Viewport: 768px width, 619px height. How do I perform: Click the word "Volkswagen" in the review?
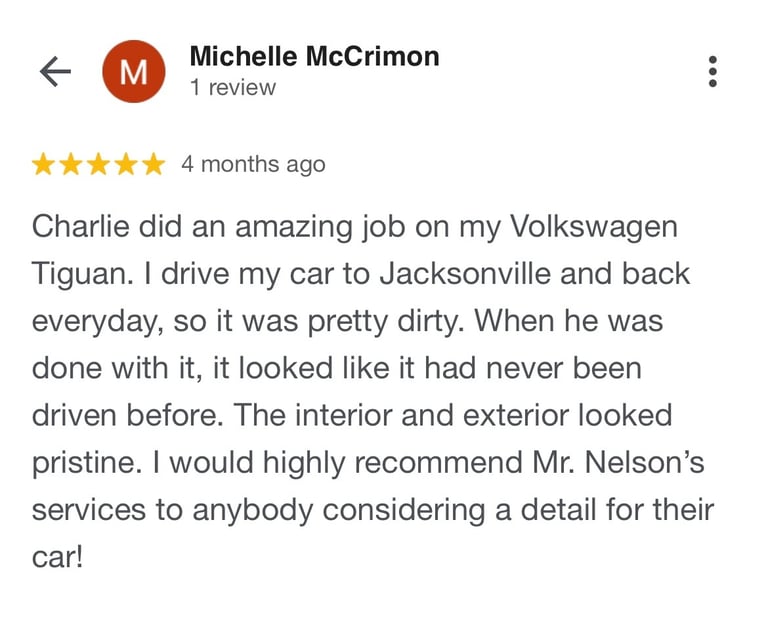pos(594,228)
